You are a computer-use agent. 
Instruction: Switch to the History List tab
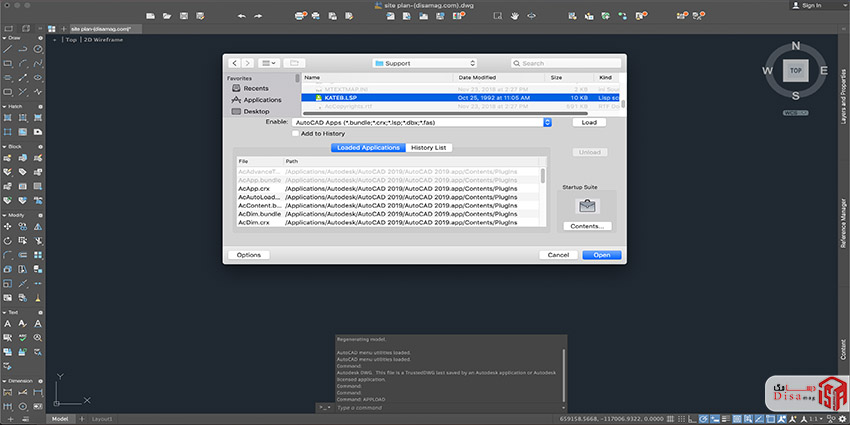[x=429, y=148]
